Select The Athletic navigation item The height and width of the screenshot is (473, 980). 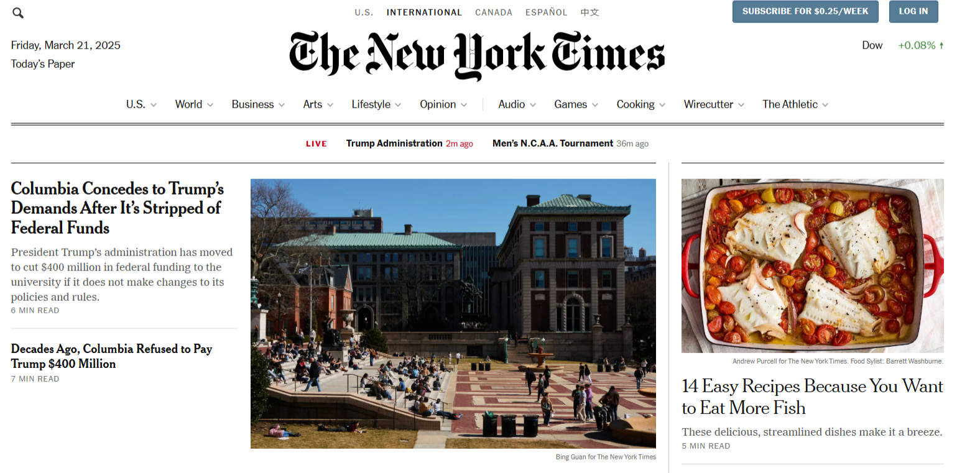coord(795,104)
